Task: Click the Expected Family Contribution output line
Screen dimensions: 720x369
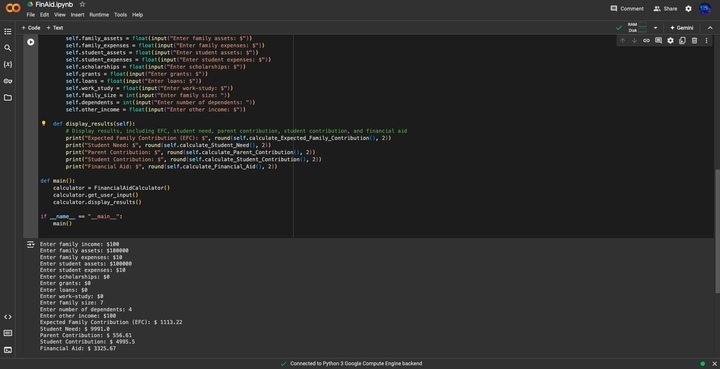Action: click(111, 322)
